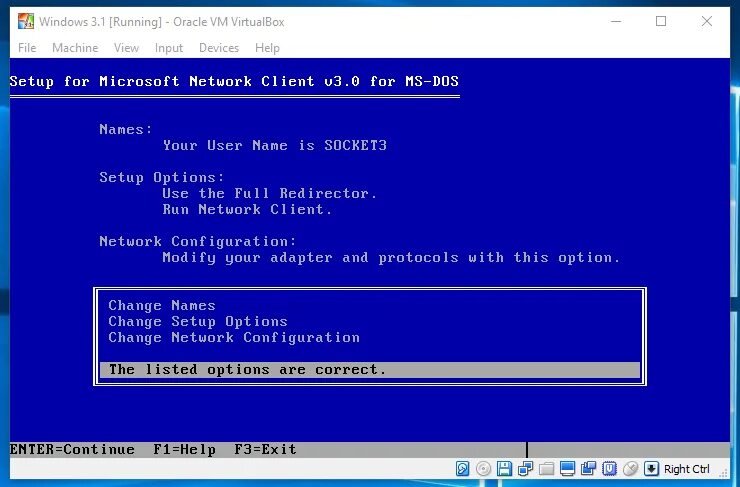The image size is (740, 487).
Task: Click the 'Use the Full Redirector.' line
Action: [x=269, y=193]
